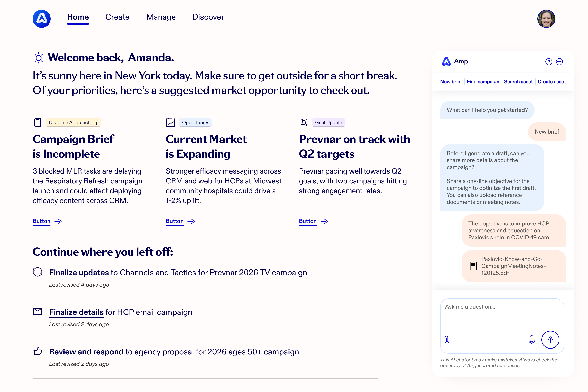The width and height of the screenshot is (588, 392).
Task: Click the alarm icon beside Goal Update
Action: [x=304, y=122]
